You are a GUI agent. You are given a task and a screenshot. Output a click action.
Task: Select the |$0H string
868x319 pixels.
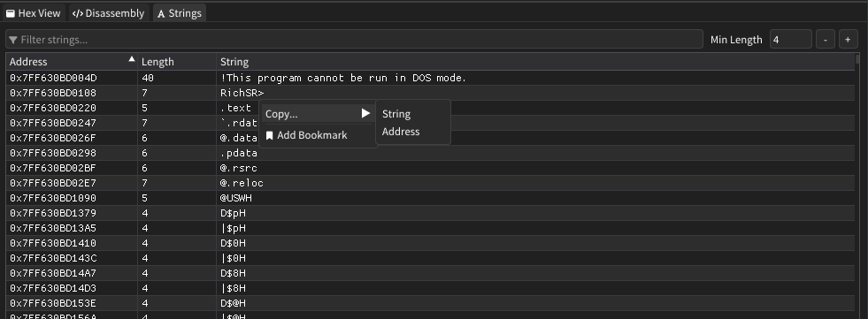(x=233, y=258)
